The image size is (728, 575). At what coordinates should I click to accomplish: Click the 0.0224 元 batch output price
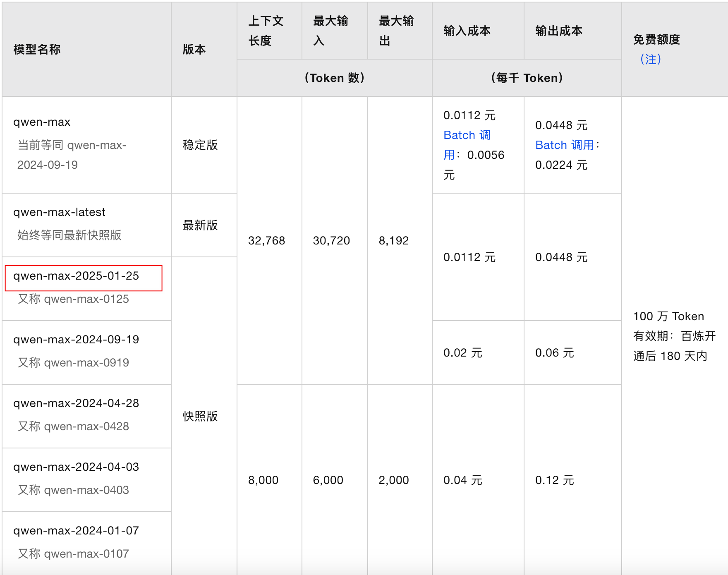pos(561,165)
